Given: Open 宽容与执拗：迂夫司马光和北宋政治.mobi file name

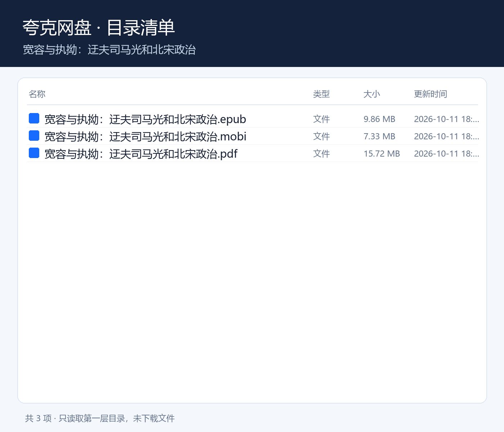Looking at the screenshot, I should [x=145, y=136].
